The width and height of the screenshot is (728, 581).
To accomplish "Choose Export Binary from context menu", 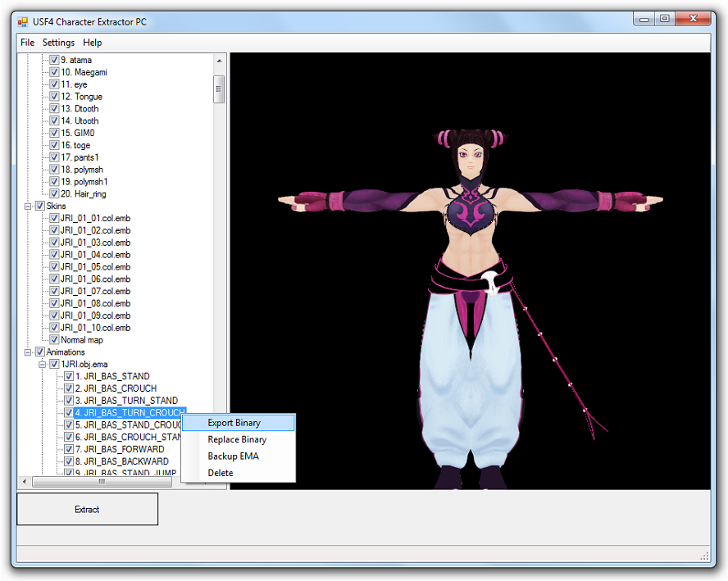I will [239, 423].
